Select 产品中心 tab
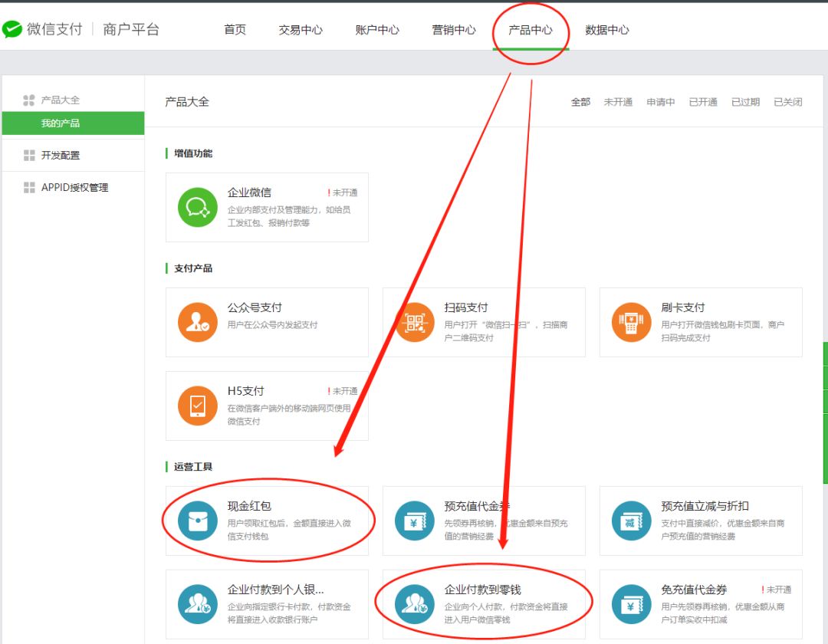The image size is (828, 644). click(x=531, y=30)
